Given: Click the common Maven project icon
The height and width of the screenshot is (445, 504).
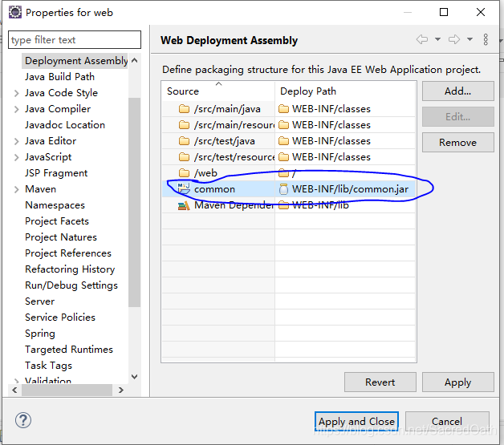Looking at the screenshot, I should pyautogui.click(x=184, y=188).
